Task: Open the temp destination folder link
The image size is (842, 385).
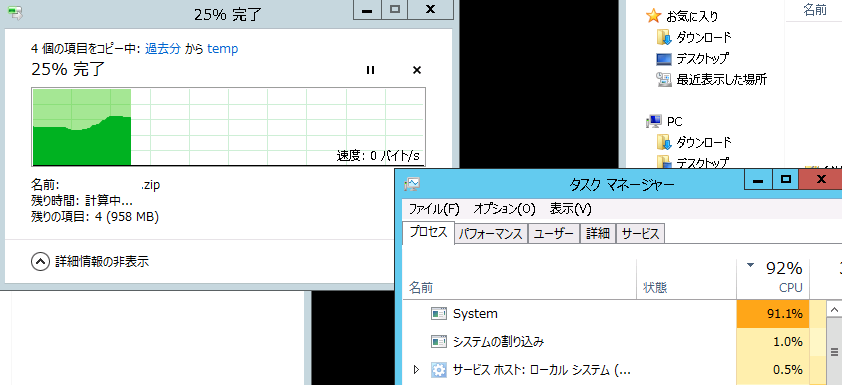Action: coord(222,49)
